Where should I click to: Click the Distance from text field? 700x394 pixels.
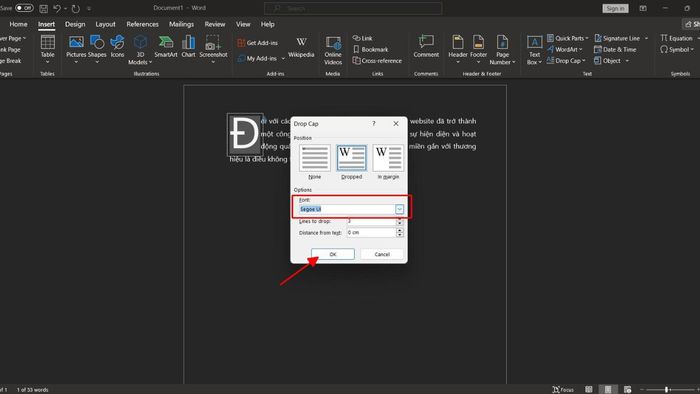point(371,232)
